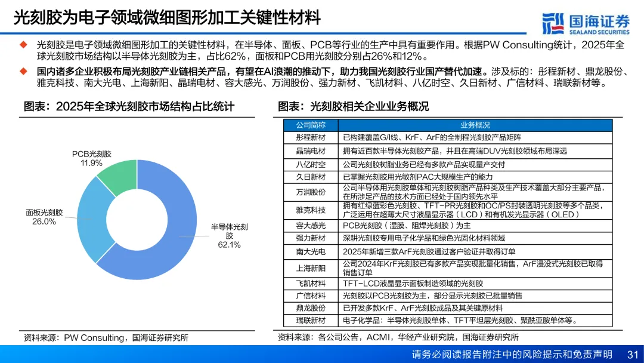
Task: Click the 26.0% chart label
Action: point(44,222)
